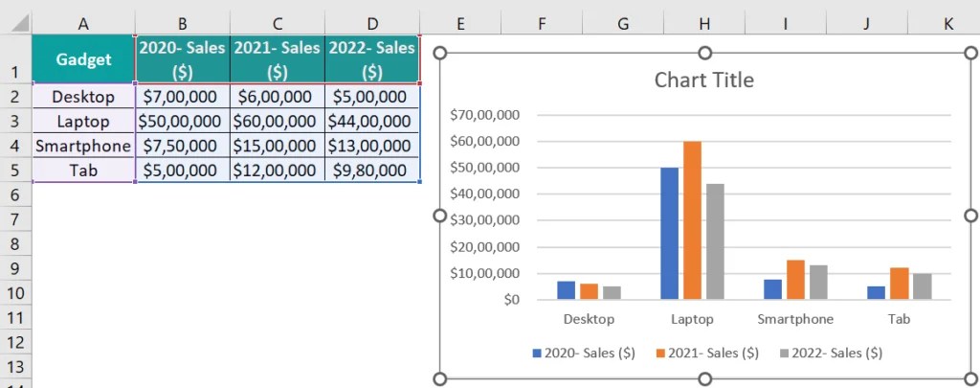Select the blue Laptop bar in chart
Viewport: 980px width, 388px height.
point(669,234)
